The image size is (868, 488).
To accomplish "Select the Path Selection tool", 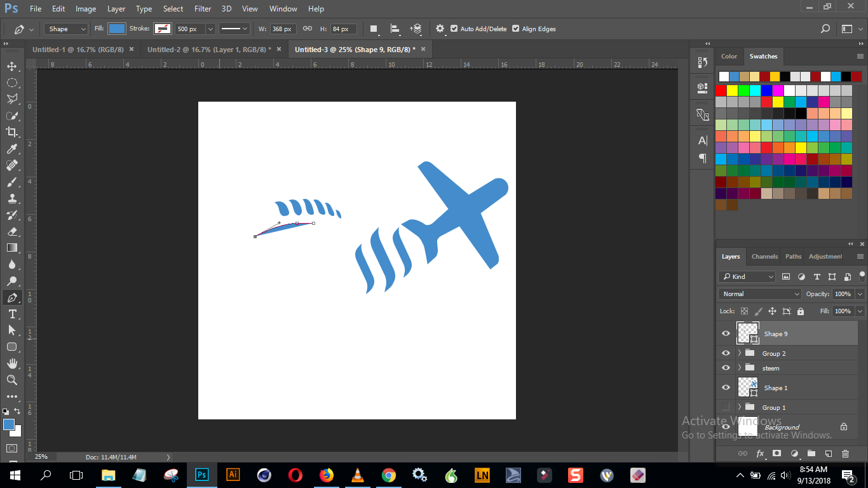I will 11,330.
